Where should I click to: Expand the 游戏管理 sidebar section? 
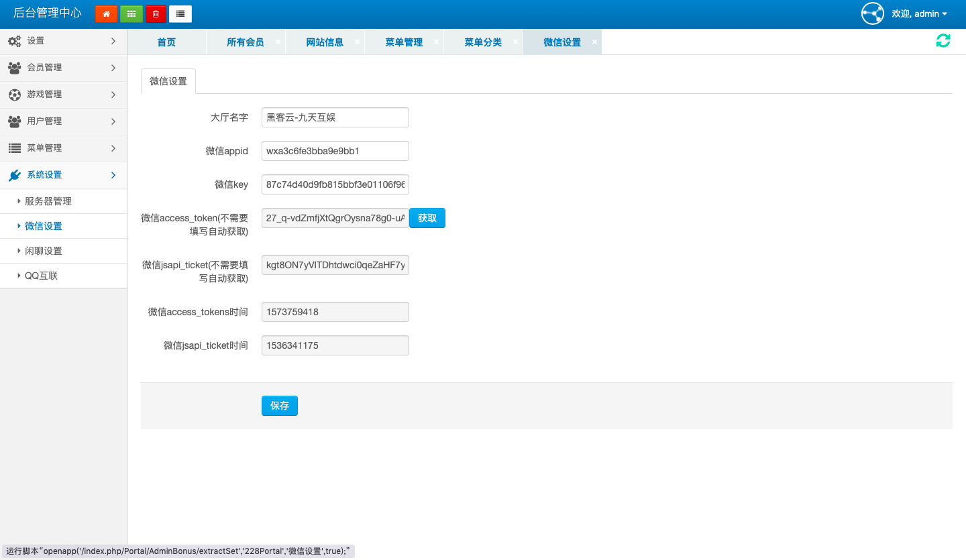(x=63, y=95)
